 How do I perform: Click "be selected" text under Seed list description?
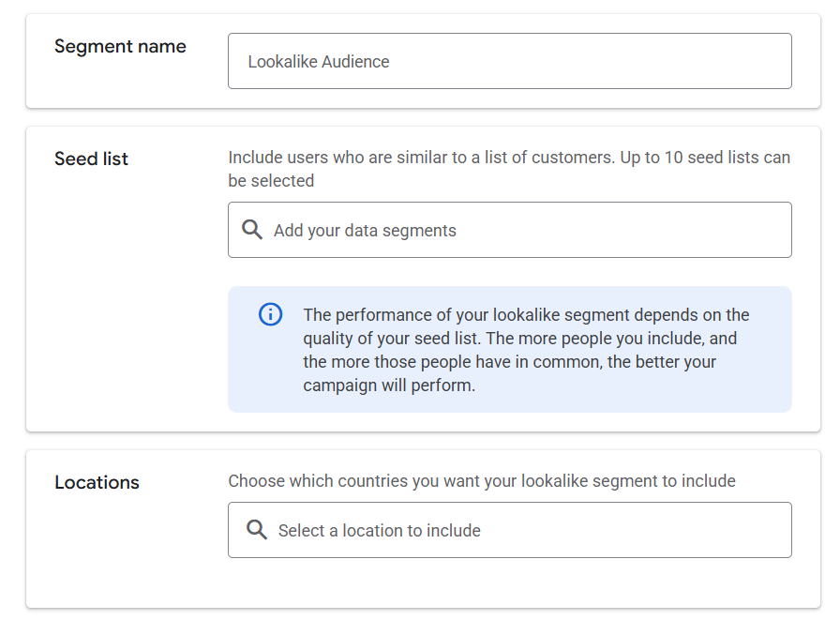click(271, 181)
